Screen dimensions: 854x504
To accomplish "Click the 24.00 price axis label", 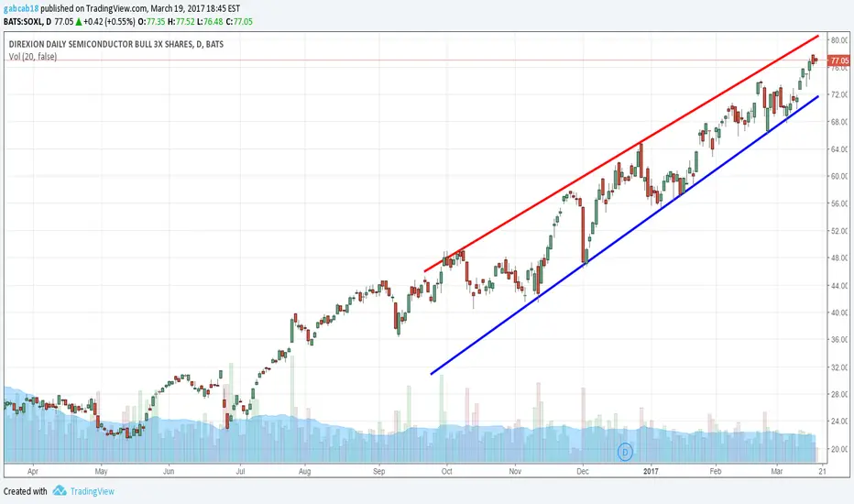I will click(x=840, y=422).
